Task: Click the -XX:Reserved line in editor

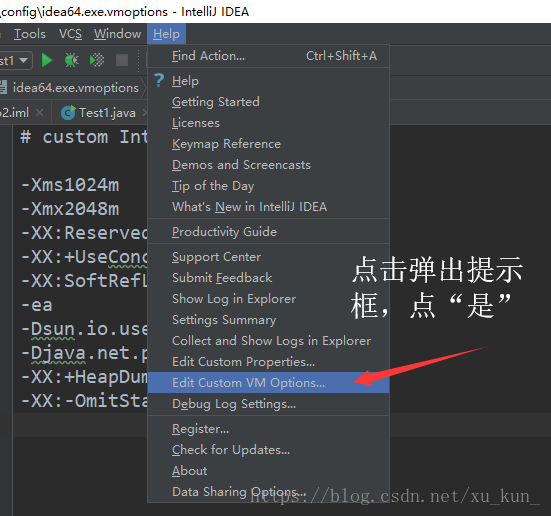Action: click(84, 233)
